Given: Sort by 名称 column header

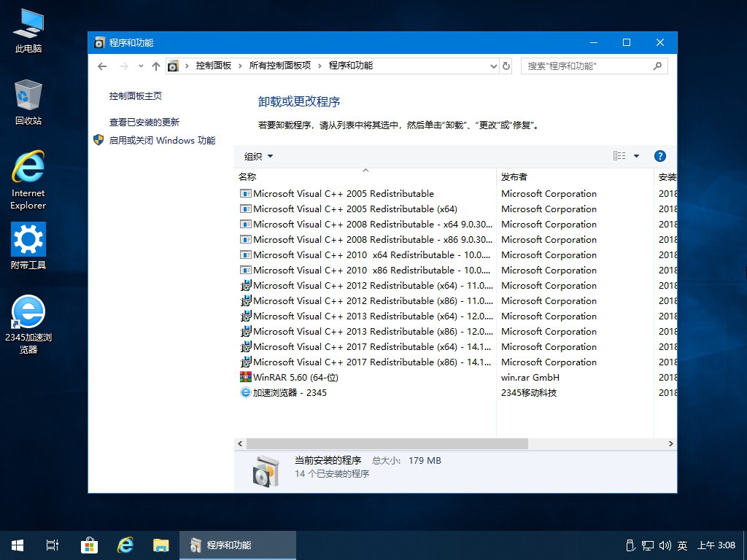Looking at the screenshot, I should [365, 176].
